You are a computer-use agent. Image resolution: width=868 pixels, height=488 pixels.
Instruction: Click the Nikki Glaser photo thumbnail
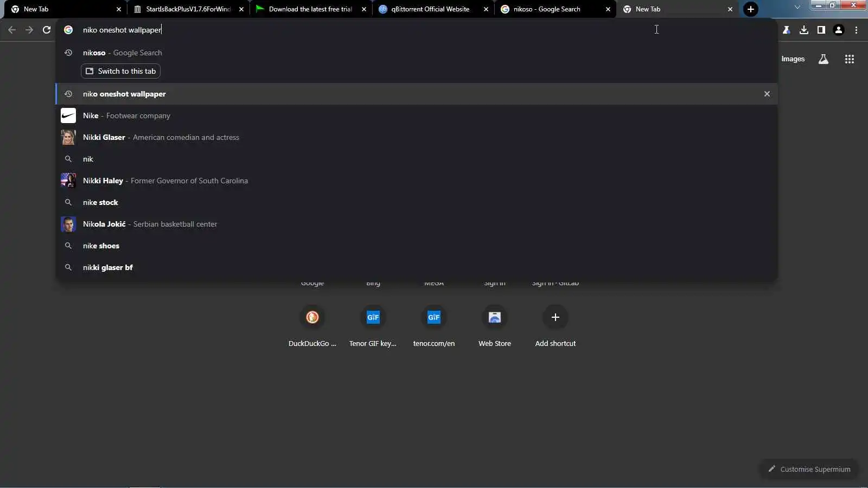(68, 137)
